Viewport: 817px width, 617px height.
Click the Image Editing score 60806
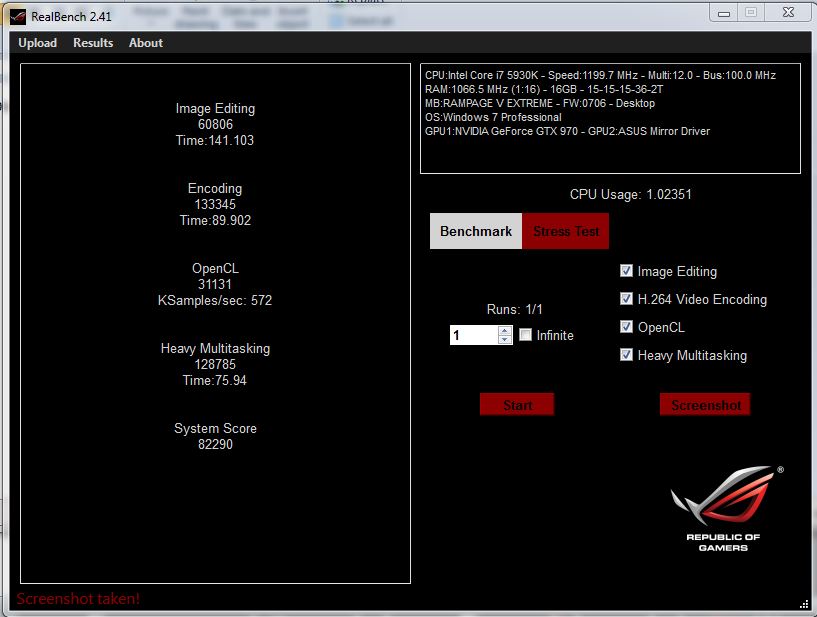[215, 125]
